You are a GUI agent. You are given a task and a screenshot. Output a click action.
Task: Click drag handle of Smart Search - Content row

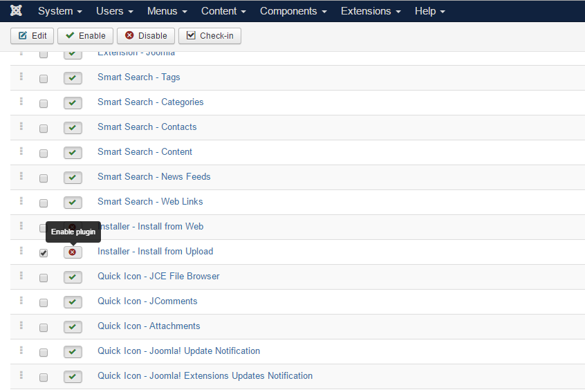pos(21,151)
